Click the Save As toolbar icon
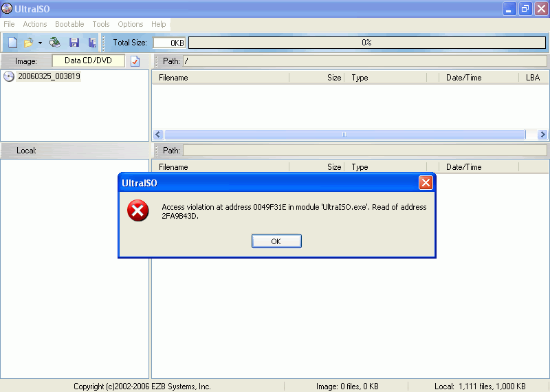 click(92, 43)
